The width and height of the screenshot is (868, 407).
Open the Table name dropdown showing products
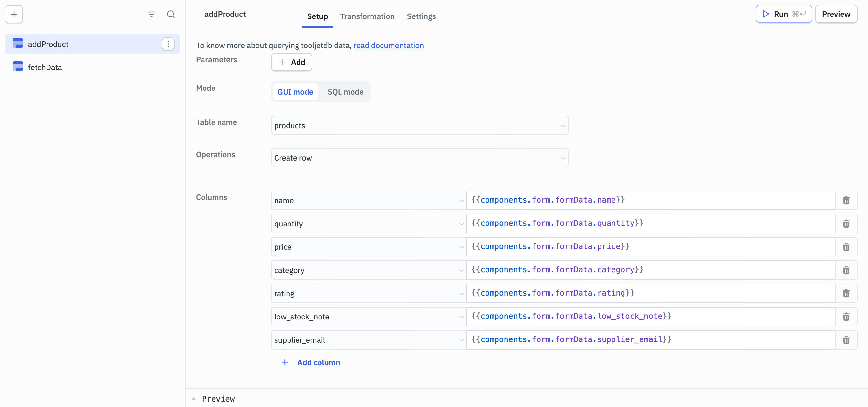419,125
